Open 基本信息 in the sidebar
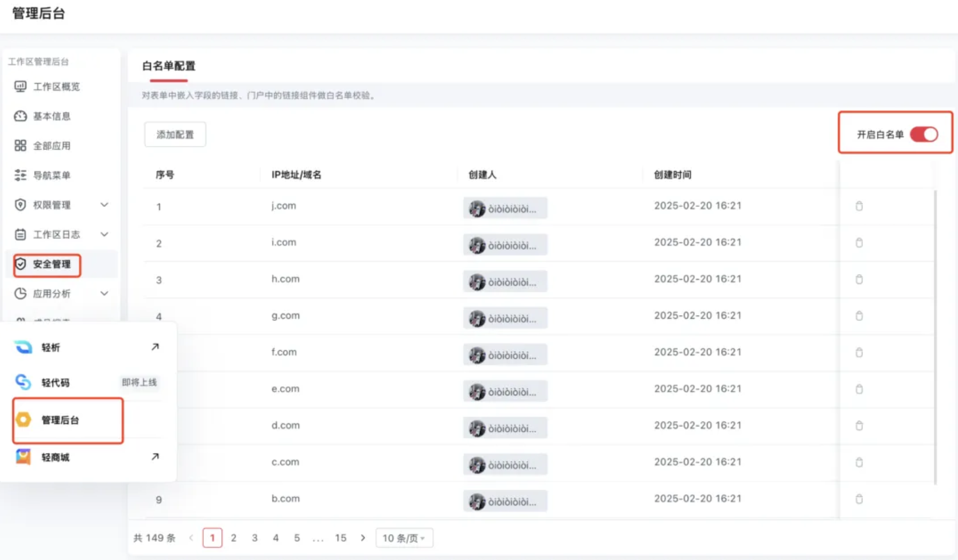Image resolution: width=958 pixels, height=560 pixels. [60, 116]
